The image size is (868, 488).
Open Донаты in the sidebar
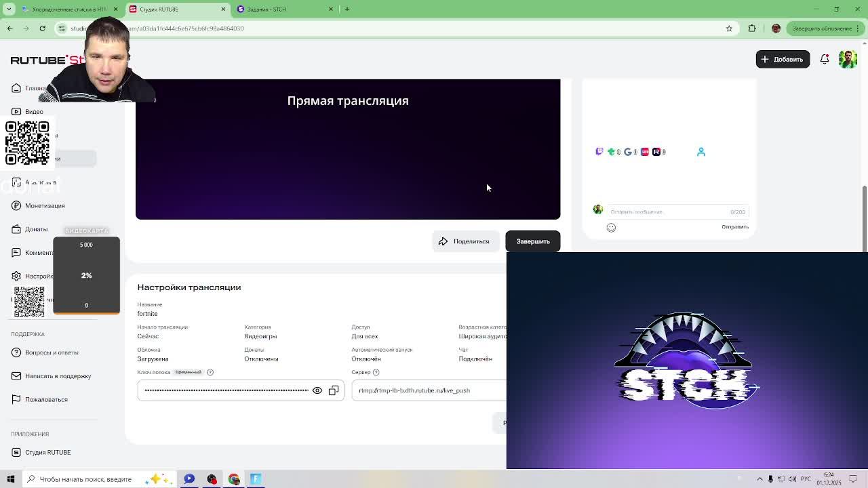tap(37, 229)
